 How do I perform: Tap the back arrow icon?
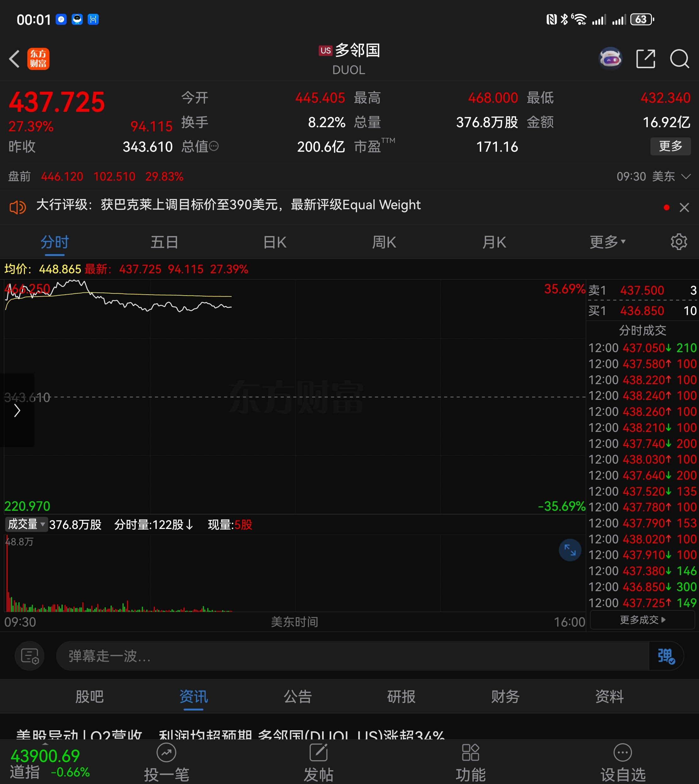[x=14, y=59]
